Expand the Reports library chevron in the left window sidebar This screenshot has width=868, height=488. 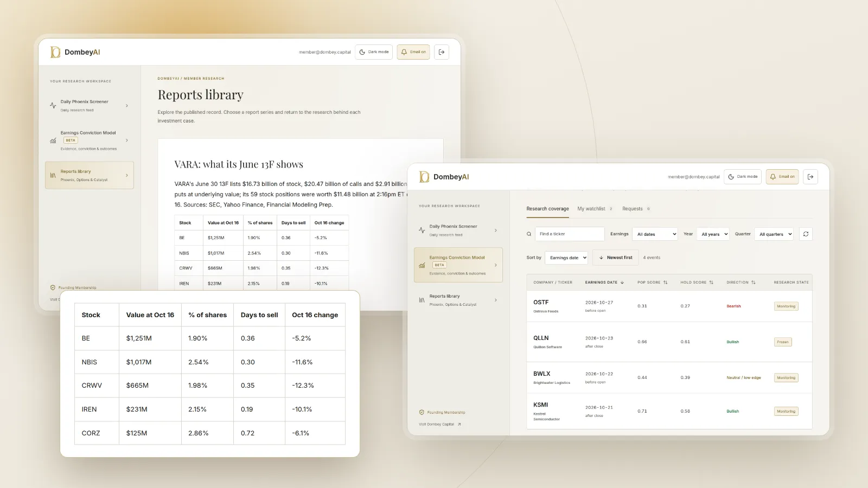127,175
